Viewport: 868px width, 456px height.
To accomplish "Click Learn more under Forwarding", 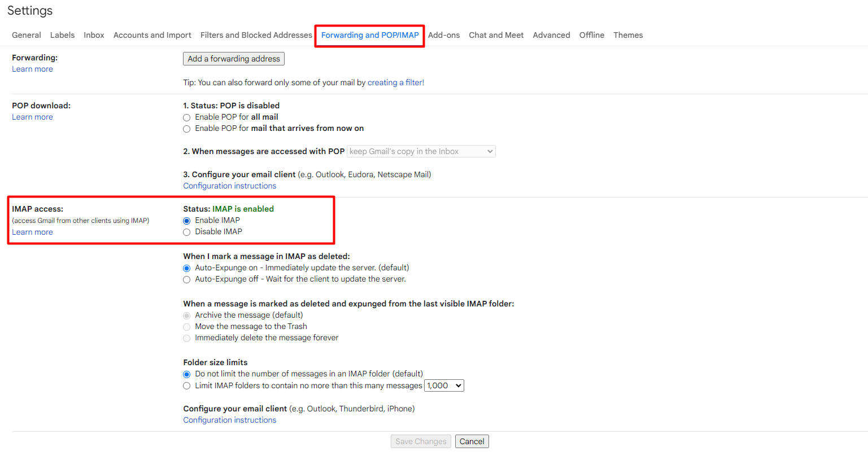I will [x=32, y=69].
